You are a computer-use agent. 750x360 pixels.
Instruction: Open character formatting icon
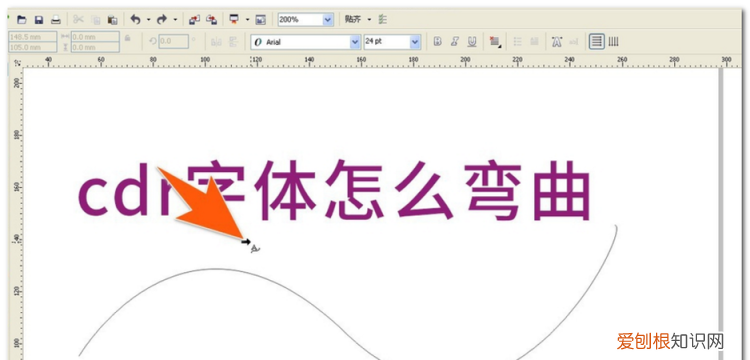click(x=557, y=42)
